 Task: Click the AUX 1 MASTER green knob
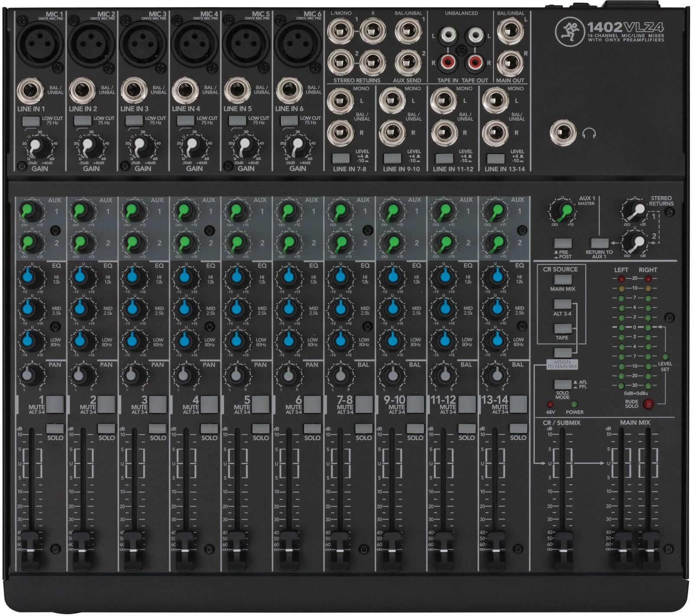[x=563, y=211]
